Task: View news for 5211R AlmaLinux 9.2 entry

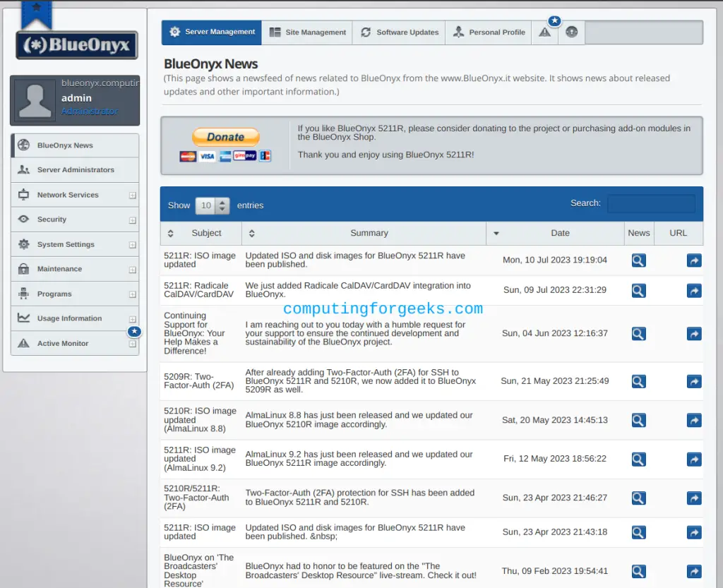Action: [638, 460]
